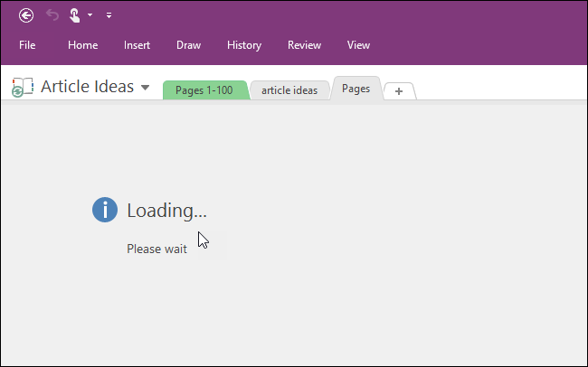Create a new section with plus tab
Image resolution: width=588 pixels, height=367 pixels.
pyautogui.click(x=399, y=91)
